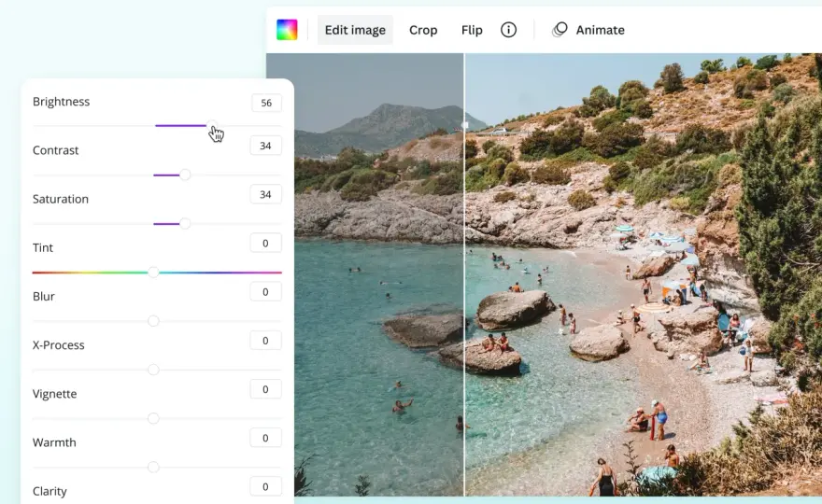Open the rainbow color picker swatch
The width and height of the screenshot is (822, 504).
(287, 30)
